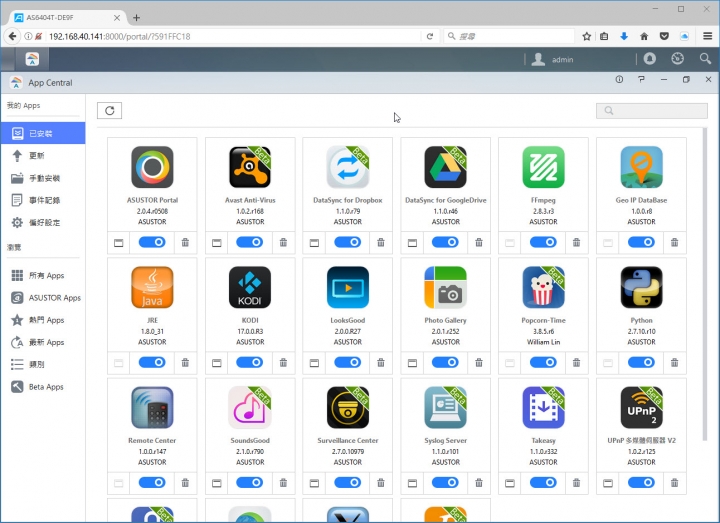720x523 pixels.
Task: Click the Popcorn-Time app icon
Action: point(543,287)
